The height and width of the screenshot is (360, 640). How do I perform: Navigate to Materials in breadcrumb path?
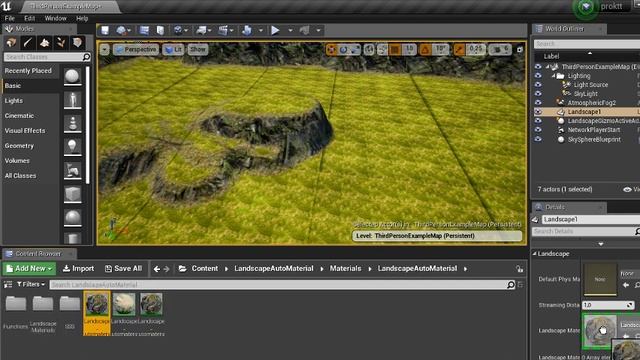tap(345, 269)
